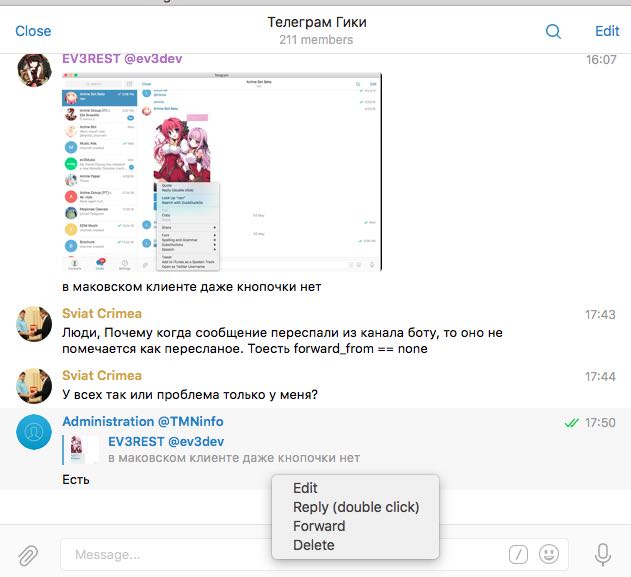
Task: Click the message text 'Есть'
Action: tap(76, 480)
